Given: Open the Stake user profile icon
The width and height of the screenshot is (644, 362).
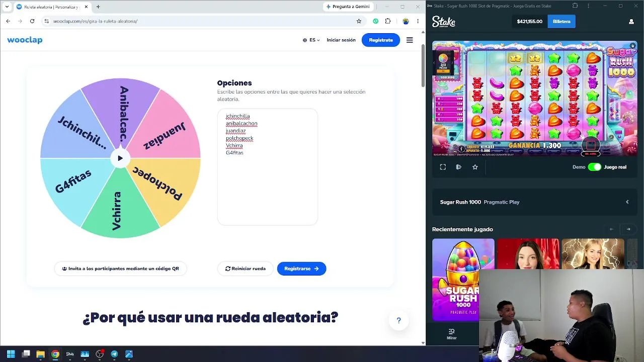Looking at the screenshot, I should [x=631, y=22].
